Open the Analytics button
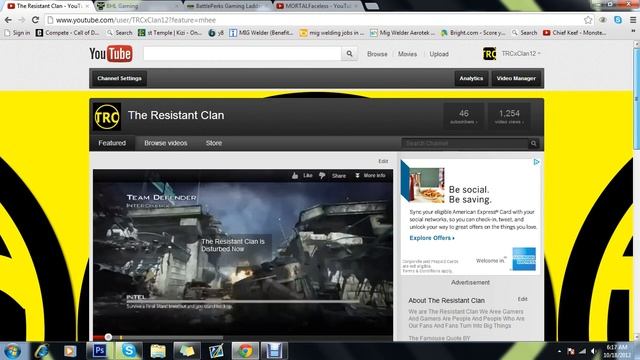 [471, 78]
